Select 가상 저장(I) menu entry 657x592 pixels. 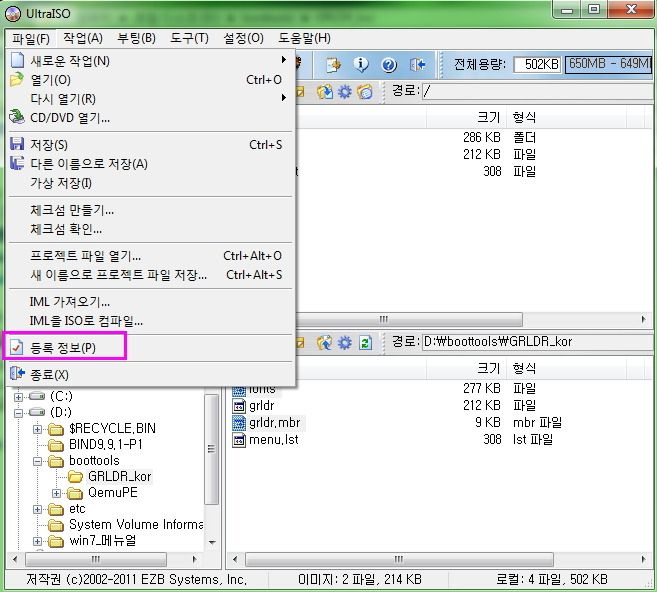(x=151, y=183)
